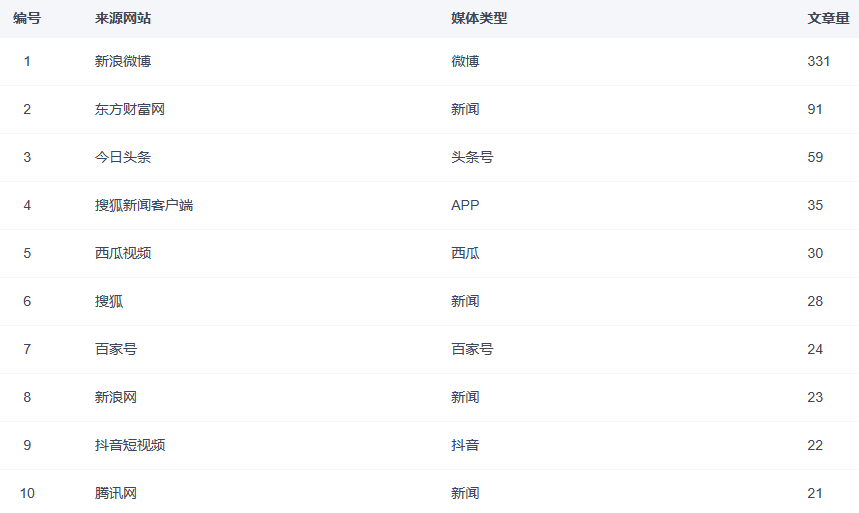Screen dimensions: 859x513
Task: Click the 新浪网 source name
Action: click(x=116, y=397)
